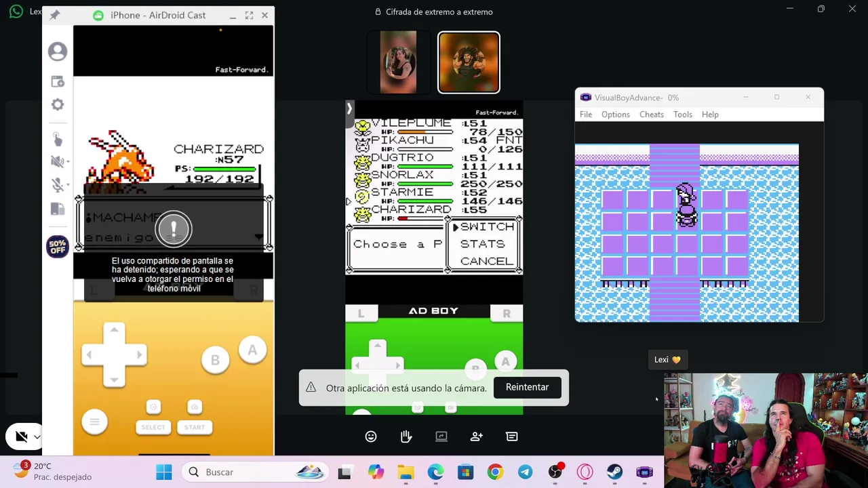Toggle the muted speaker in AirDroid sidebar

click(56, 161)
